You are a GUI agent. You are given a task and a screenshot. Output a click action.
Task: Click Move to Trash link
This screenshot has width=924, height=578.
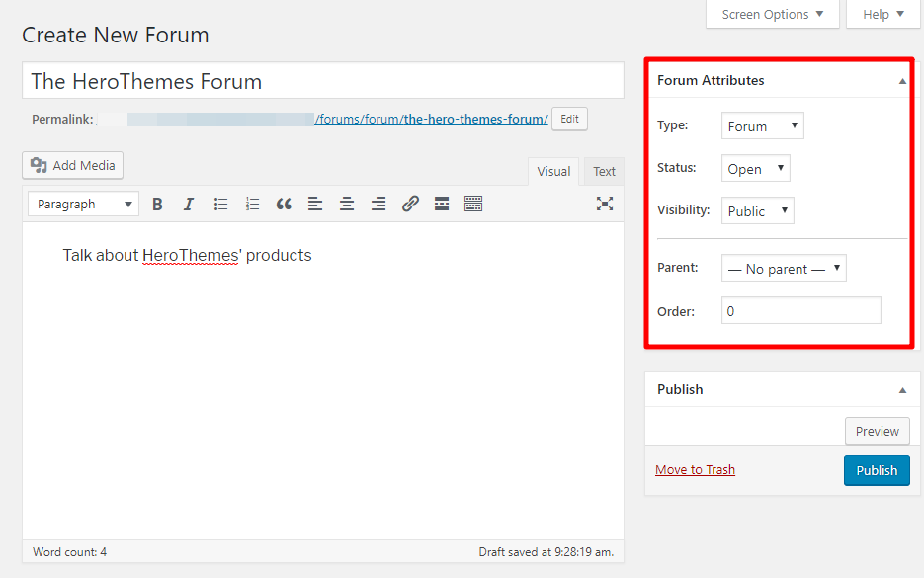pyautogui.click(x=696, y=469)
